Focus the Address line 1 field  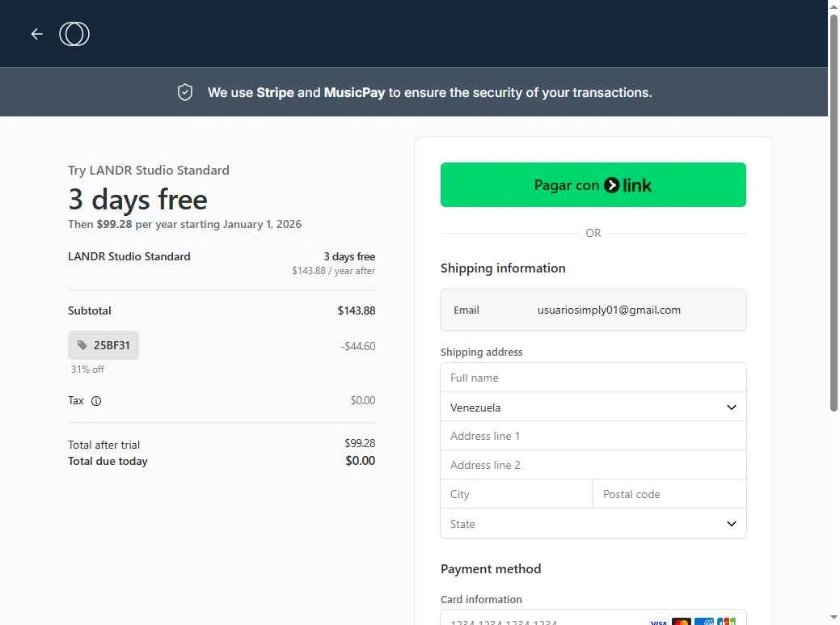[x=593, y=436]
